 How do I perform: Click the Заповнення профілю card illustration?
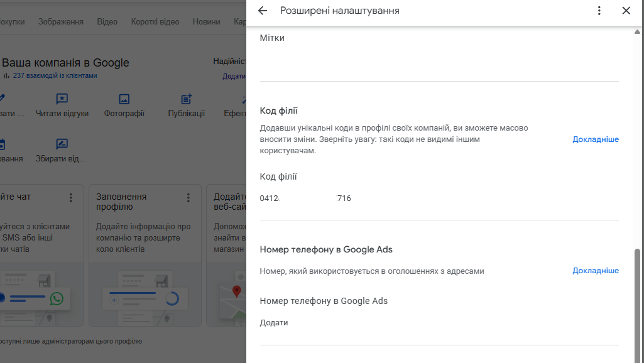[x=145, y=294]
